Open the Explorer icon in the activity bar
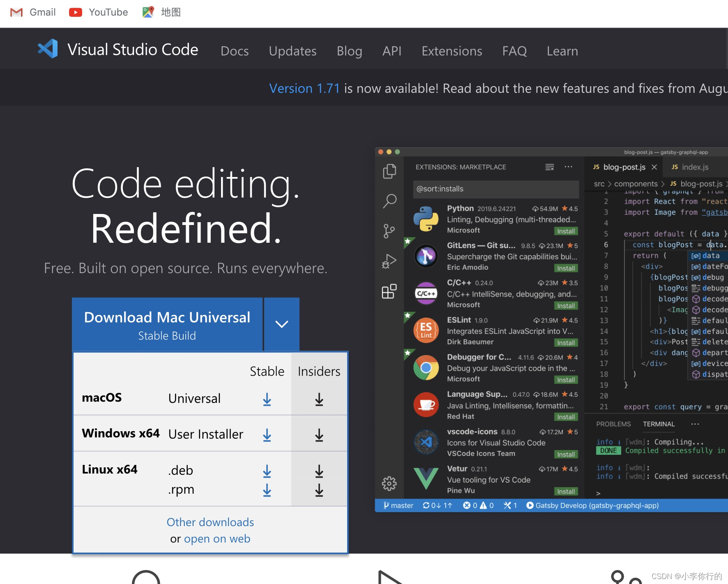 click(x=389, y=171)
